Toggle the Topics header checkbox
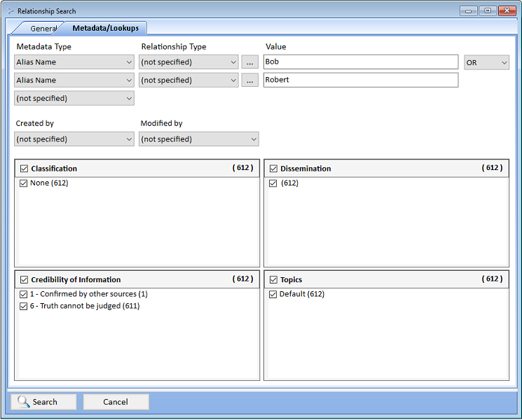 [x=273, y=280]
